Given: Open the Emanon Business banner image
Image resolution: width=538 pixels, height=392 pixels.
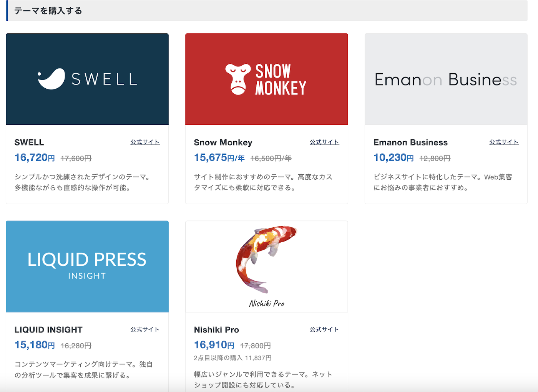Looking at the screenshot, I should 446,79.
